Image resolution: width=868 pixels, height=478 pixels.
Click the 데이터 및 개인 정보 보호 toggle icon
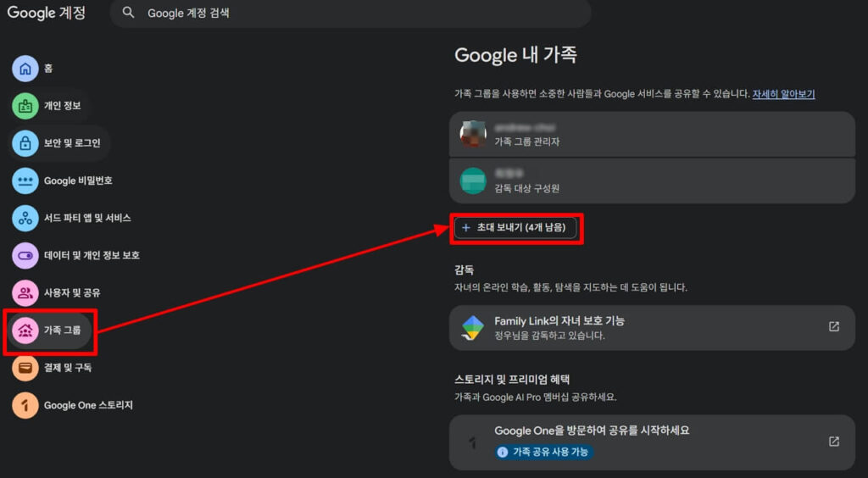(x=25, y=256)
